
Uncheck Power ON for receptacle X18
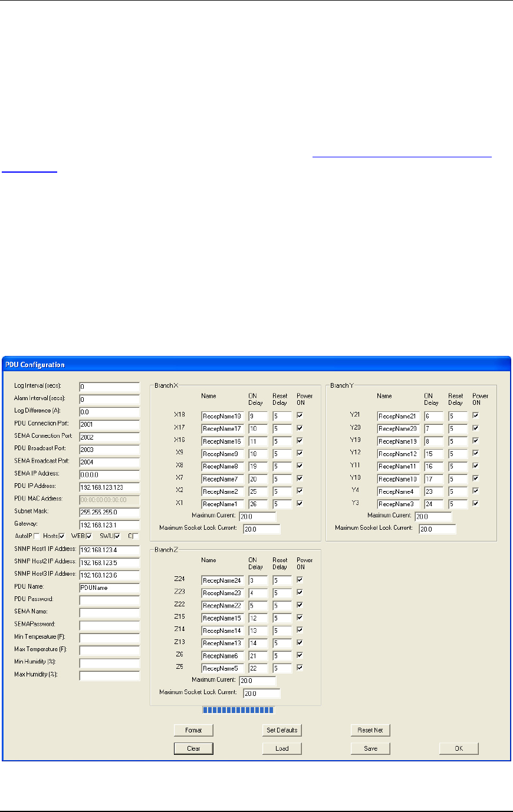[x=300, y=416]
